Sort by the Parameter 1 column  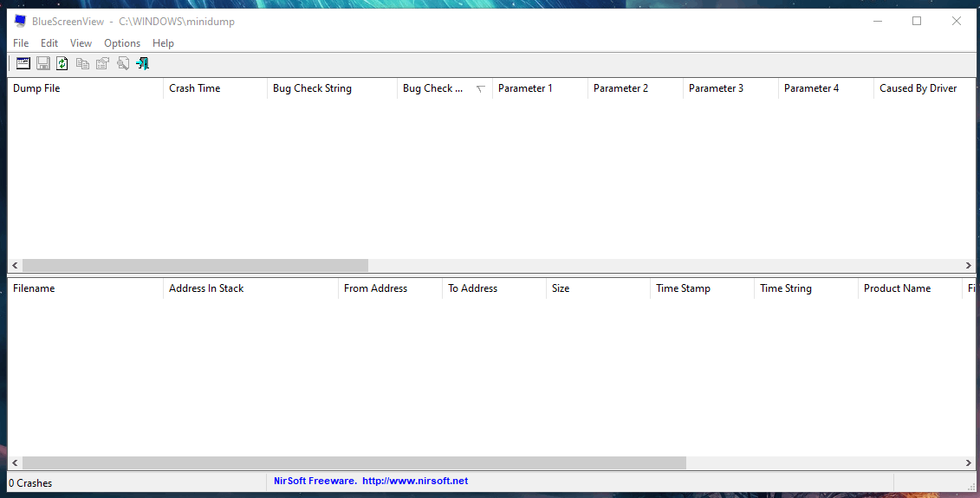point(540,88)
